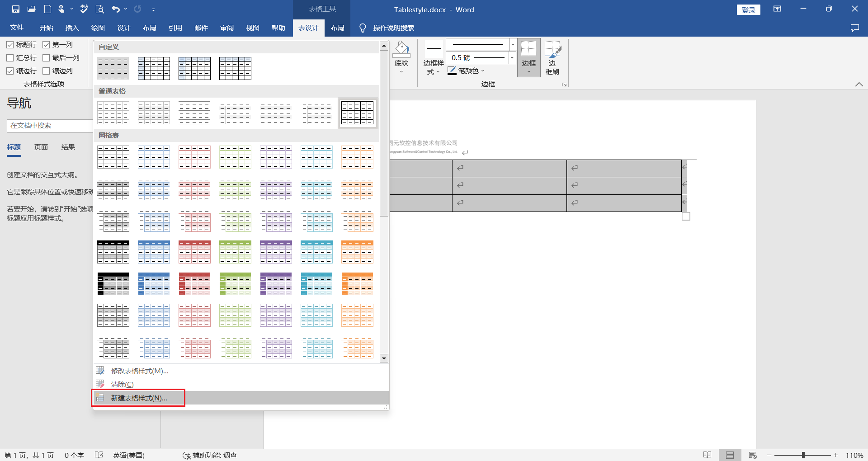Uncheck the 标题行 header row checkbox
Screen dimensions: 868x461
tap(10, 45)
